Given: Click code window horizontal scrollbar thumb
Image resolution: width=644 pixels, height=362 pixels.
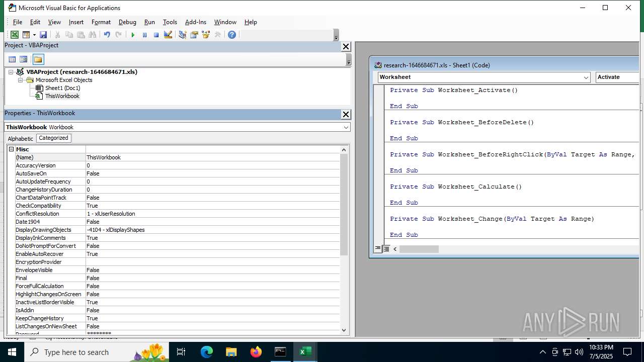Looking at the screenshot, I should pyautogui.click(x=419, y=249).
